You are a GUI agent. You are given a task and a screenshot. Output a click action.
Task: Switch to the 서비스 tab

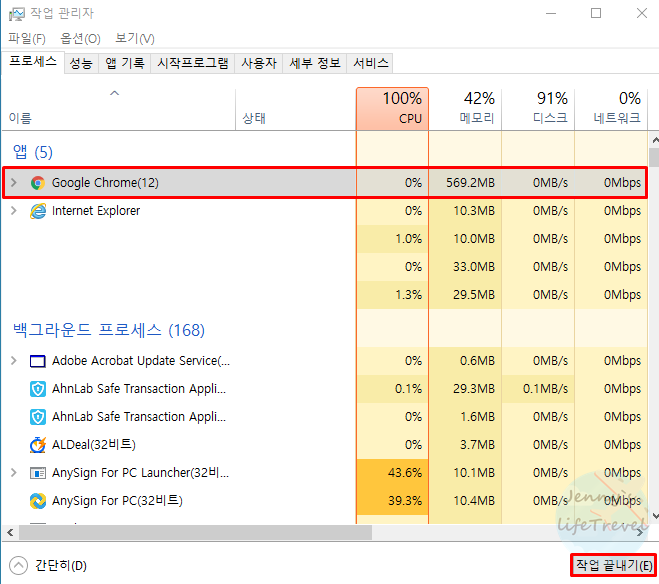370,63
